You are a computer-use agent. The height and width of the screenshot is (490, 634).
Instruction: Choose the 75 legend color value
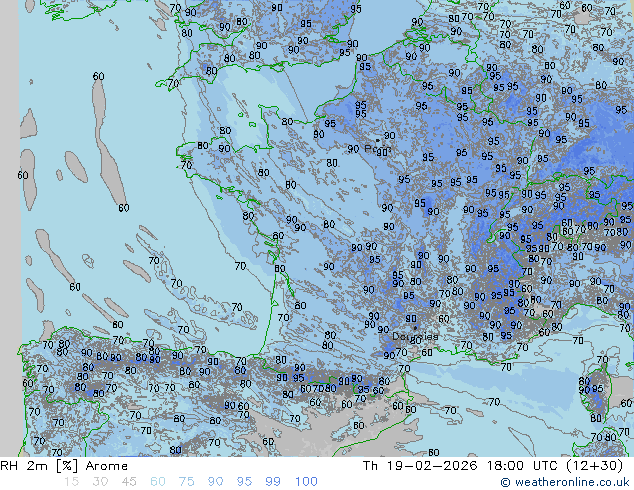coord(186,482)
